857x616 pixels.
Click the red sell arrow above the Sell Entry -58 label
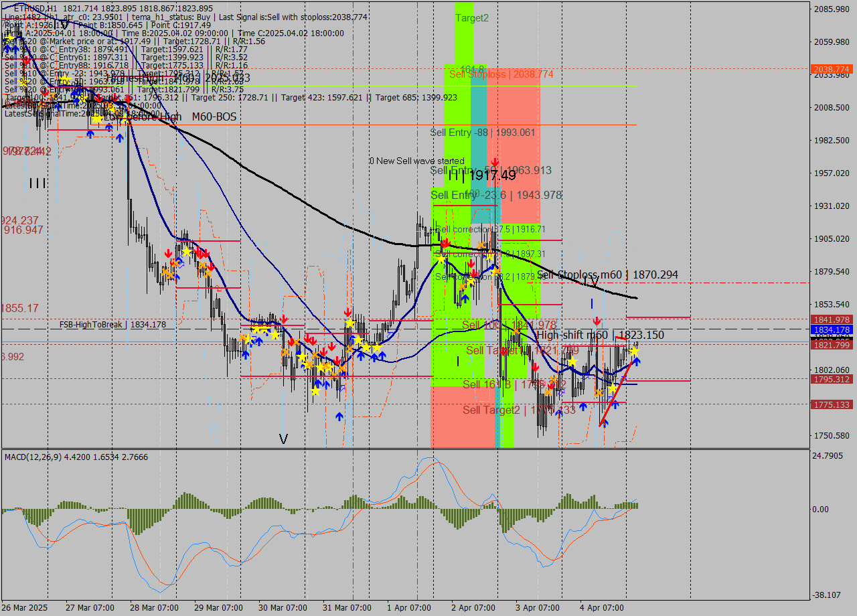495,161
